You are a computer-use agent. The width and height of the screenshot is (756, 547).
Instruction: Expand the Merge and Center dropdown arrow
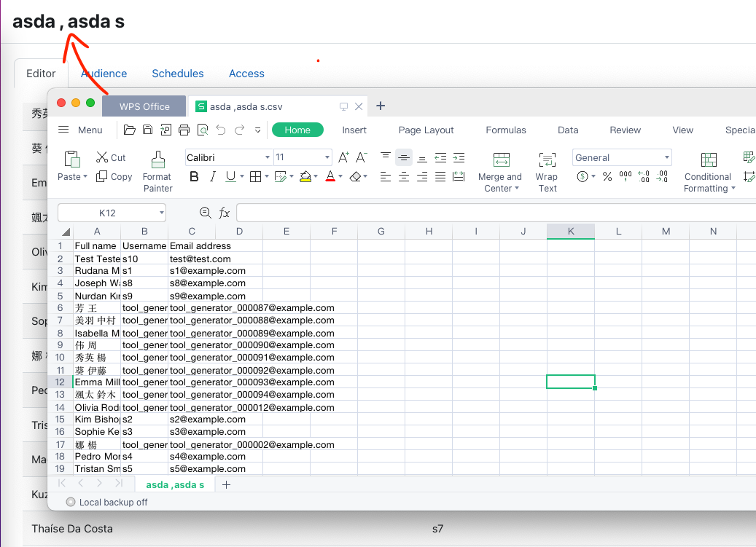[517, 188]
